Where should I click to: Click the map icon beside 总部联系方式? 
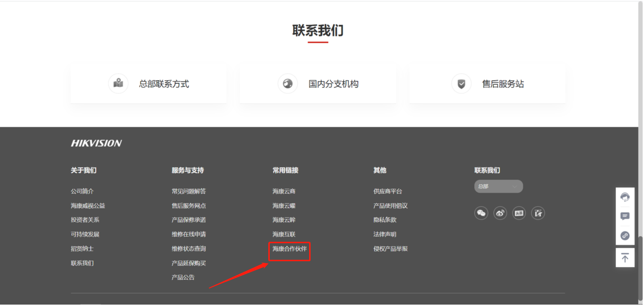(x=118, y=84)
